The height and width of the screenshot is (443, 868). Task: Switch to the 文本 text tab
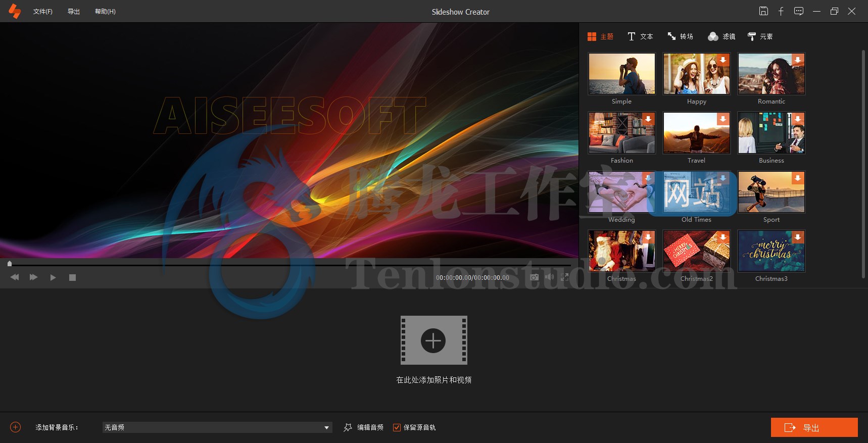pos(640,36)
